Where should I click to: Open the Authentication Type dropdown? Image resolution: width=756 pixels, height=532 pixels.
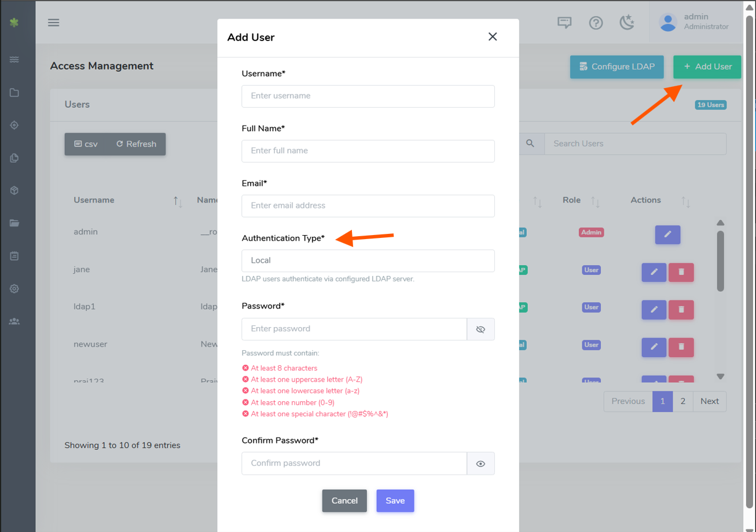[368, 261]
